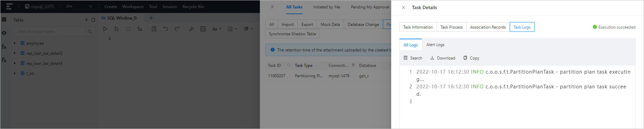Click the Execution succeeded status
Viewport: 644px width, 129px height.
[x=614, y=27]
